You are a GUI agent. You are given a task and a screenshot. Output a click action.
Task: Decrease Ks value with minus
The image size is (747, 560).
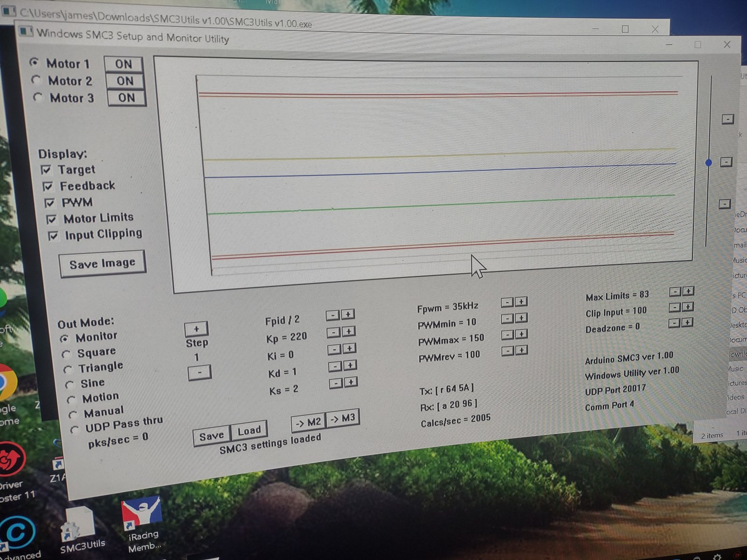(336, 384)
